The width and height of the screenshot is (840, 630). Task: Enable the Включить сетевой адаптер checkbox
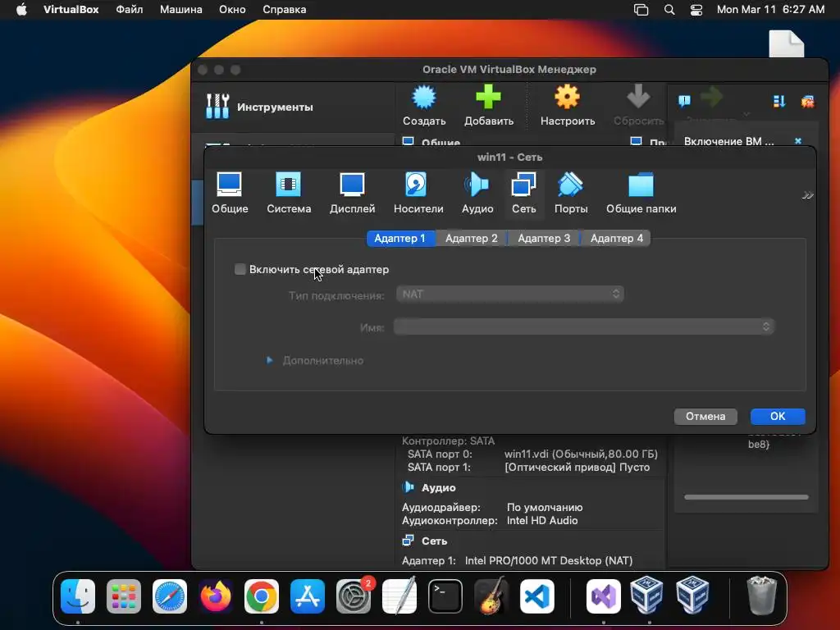pos(240,269)
